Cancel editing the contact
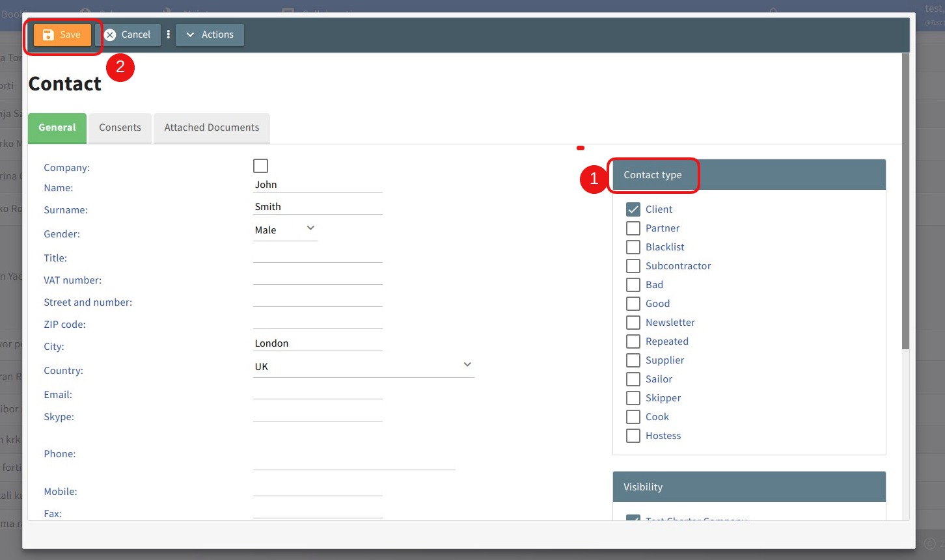945x560 pixels. coord(128,35)
